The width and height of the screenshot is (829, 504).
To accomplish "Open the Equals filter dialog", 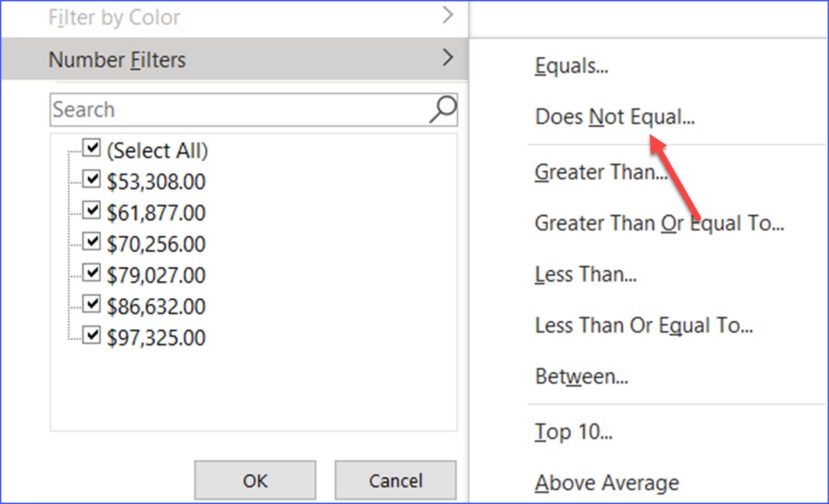I will pos(570,65).
